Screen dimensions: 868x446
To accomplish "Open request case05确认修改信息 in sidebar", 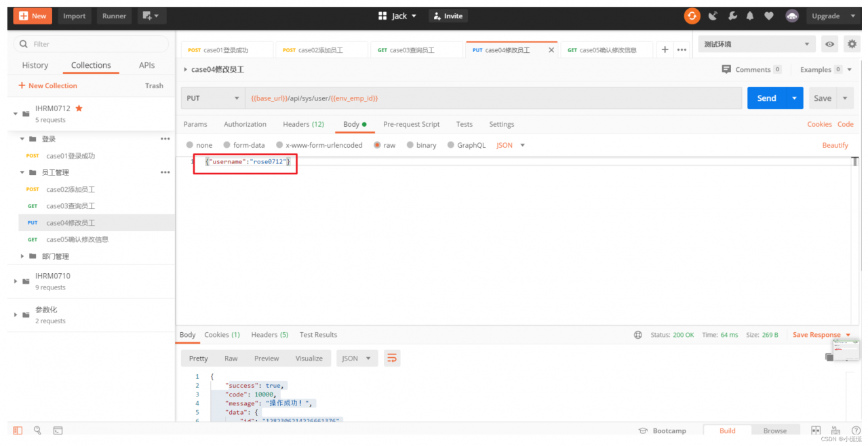I will [x=77, y=239].
